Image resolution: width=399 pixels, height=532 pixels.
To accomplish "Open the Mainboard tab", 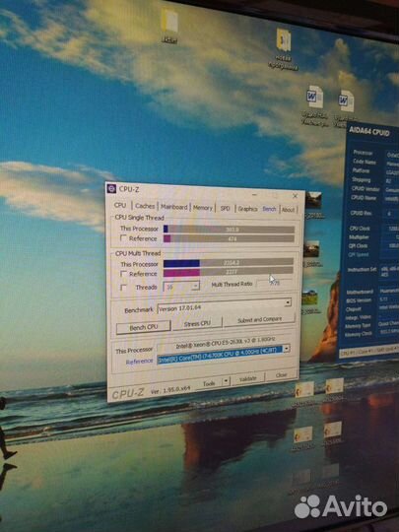I will pyautogui.click(x=174, y=207).
